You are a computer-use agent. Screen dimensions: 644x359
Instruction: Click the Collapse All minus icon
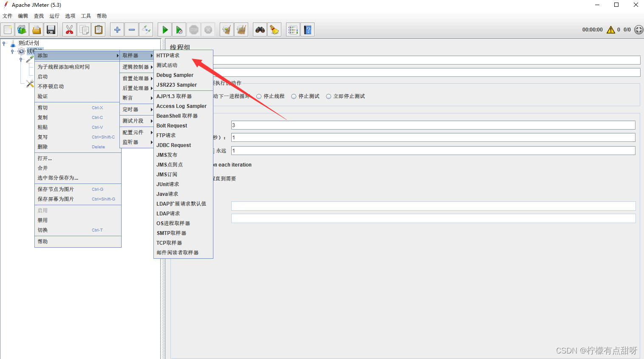132,30
